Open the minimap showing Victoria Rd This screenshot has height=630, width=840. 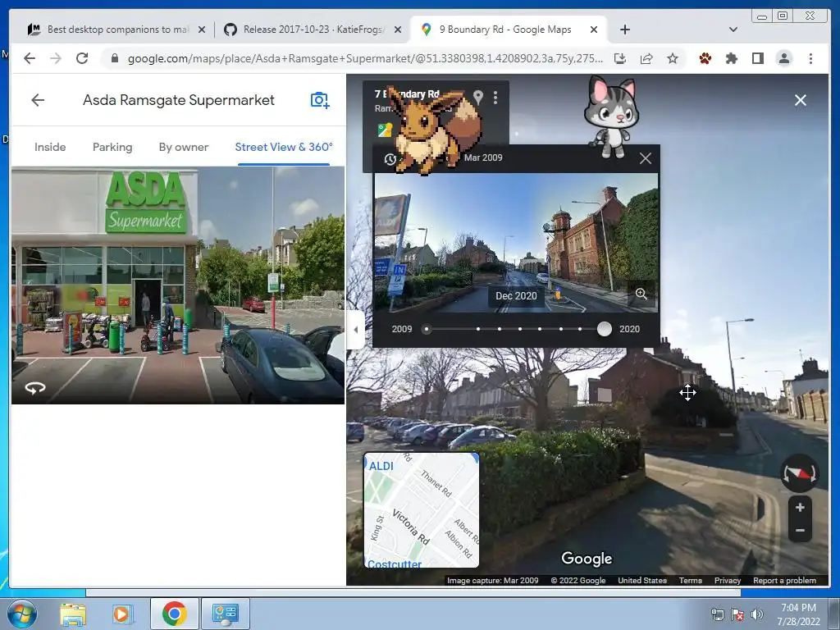(x=422, y=510)
